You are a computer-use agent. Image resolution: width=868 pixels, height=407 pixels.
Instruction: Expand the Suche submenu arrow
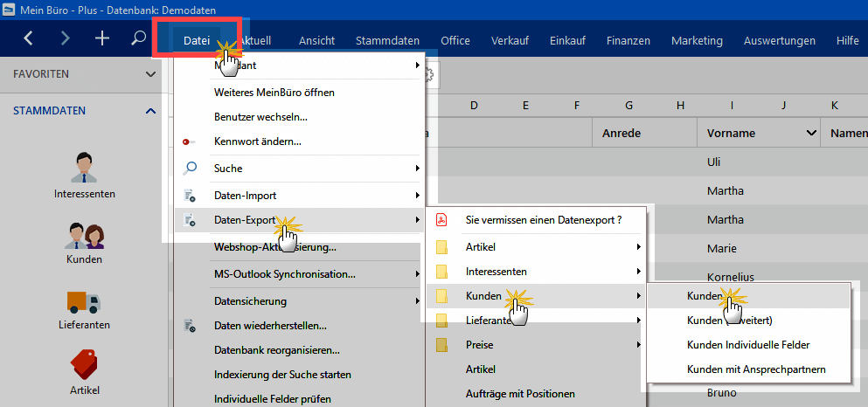click(x=418, y=168)
